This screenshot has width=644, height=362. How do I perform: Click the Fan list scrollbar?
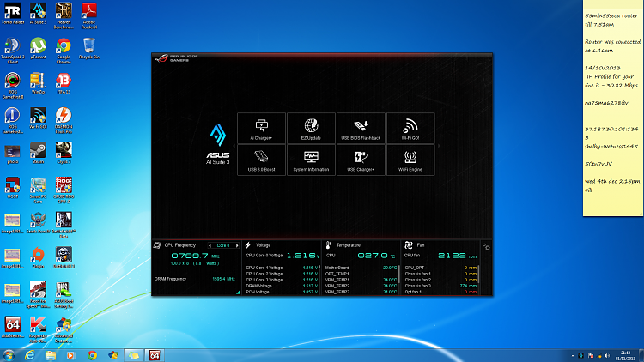tap(478, 275)
